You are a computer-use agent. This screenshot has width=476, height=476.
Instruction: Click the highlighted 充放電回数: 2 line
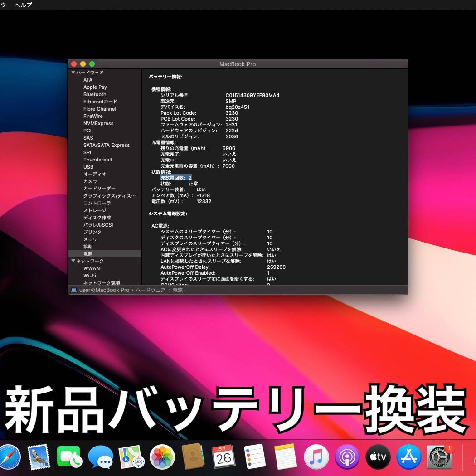tap(176, 178)
